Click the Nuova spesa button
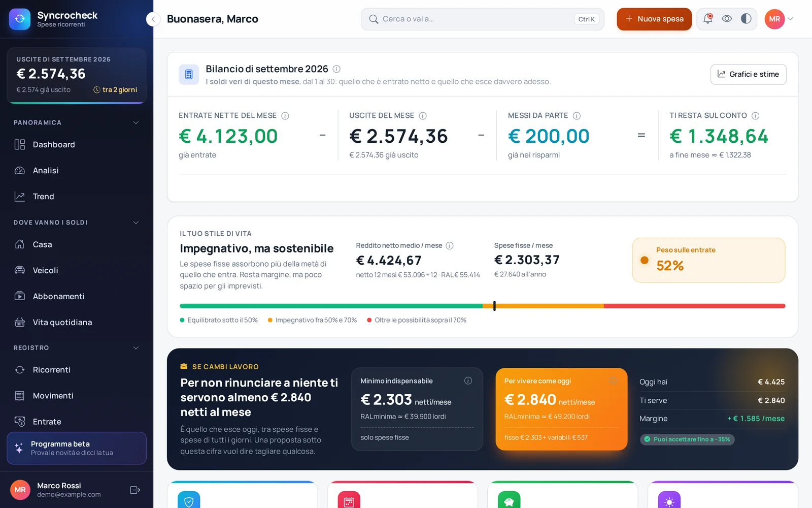Image resolution: width=812 pixels, height=508 pixels. tap(654, 19)
